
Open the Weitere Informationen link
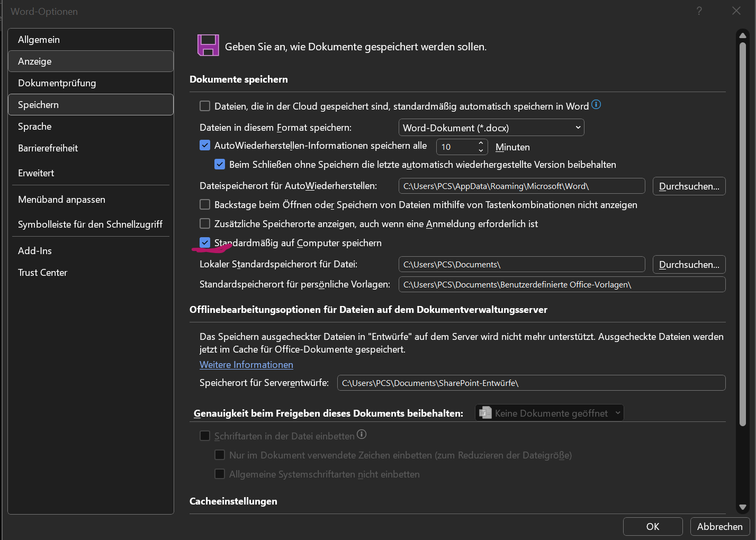pyautogui.click(x=246, y=365)
